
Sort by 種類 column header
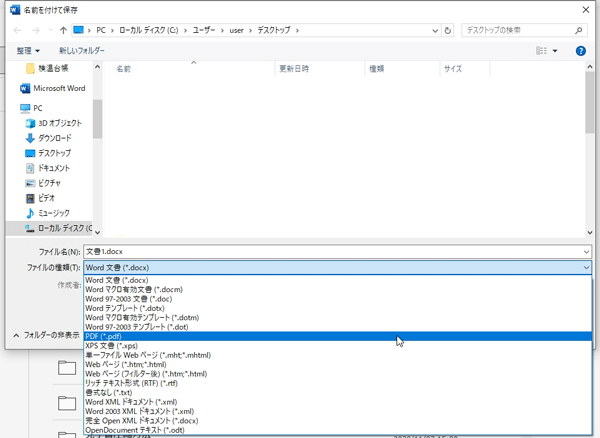coord(377,69)
